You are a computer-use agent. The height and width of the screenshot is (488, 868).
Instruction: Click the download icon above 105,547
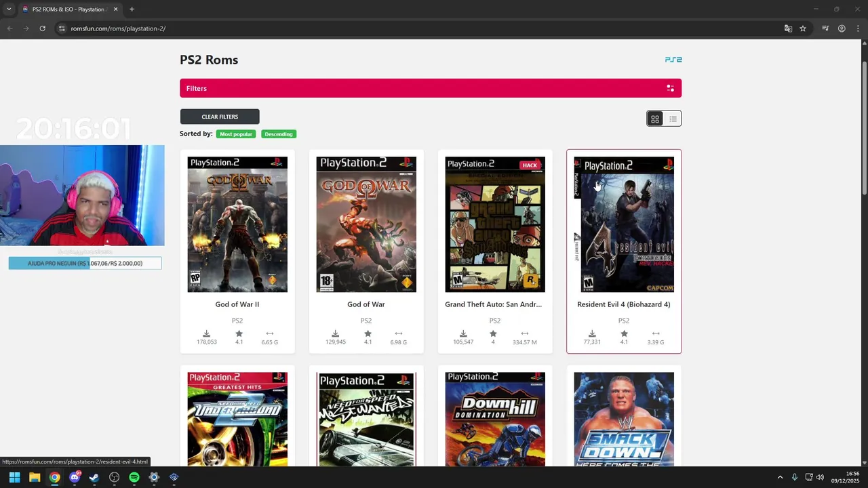(x=463, y=333)
